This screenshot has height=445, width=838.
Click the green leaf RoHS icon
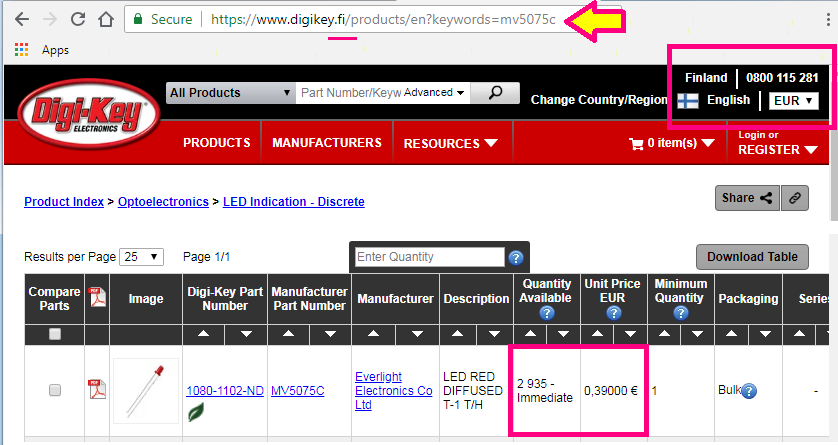[x=196, y=412]
